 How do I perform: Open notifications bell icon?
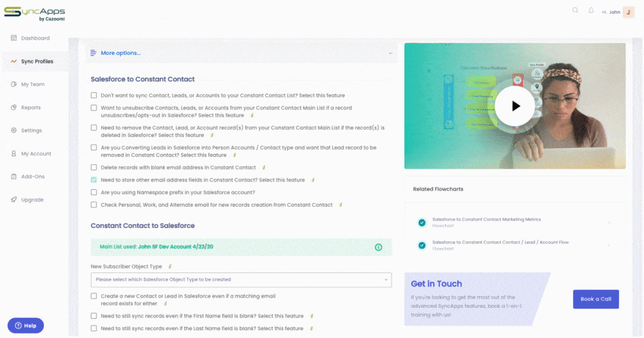point(591,10)
